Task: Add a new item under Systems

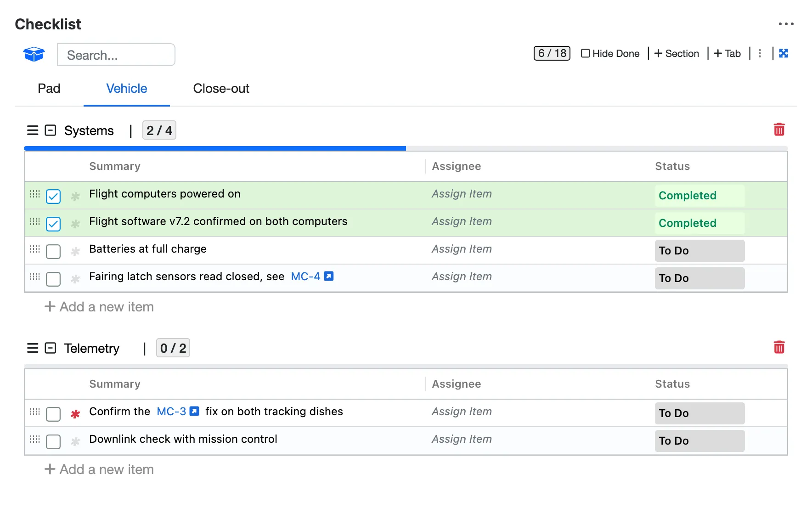Action: click(99, 307)
